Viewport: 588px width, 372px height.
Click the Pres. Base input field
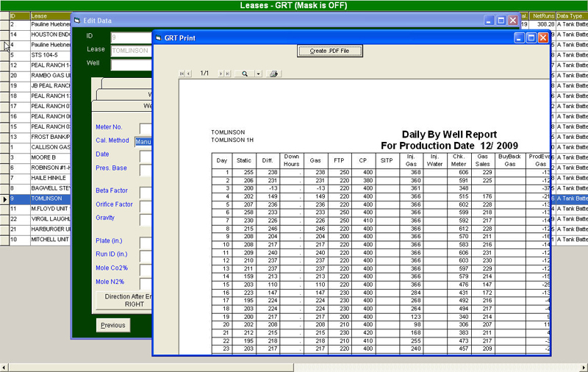point(146,170)
